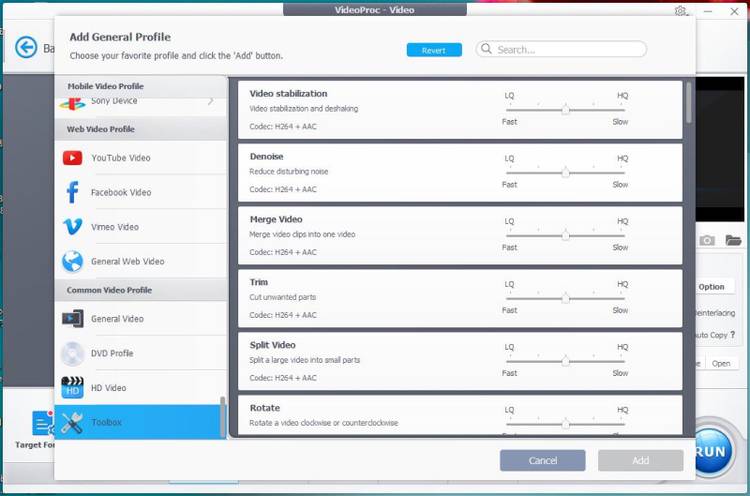The image size is (750, 496).
Task: Adjust the Rotate quality slider
Action: (x=565, y=424)
